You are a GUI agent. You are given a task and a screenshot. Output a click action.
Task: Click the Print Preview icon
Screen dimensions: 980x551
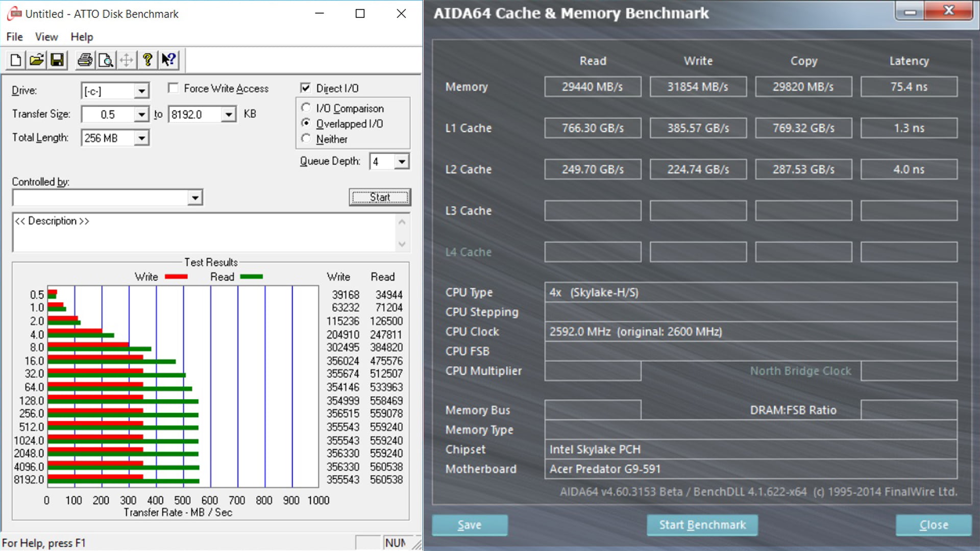click(x=106, y=60)
